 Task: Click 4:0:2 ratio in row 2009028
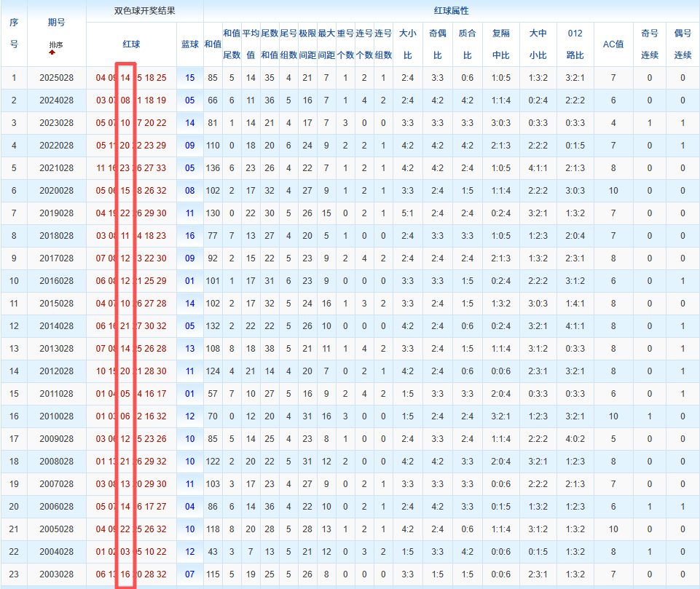[575, 439]
